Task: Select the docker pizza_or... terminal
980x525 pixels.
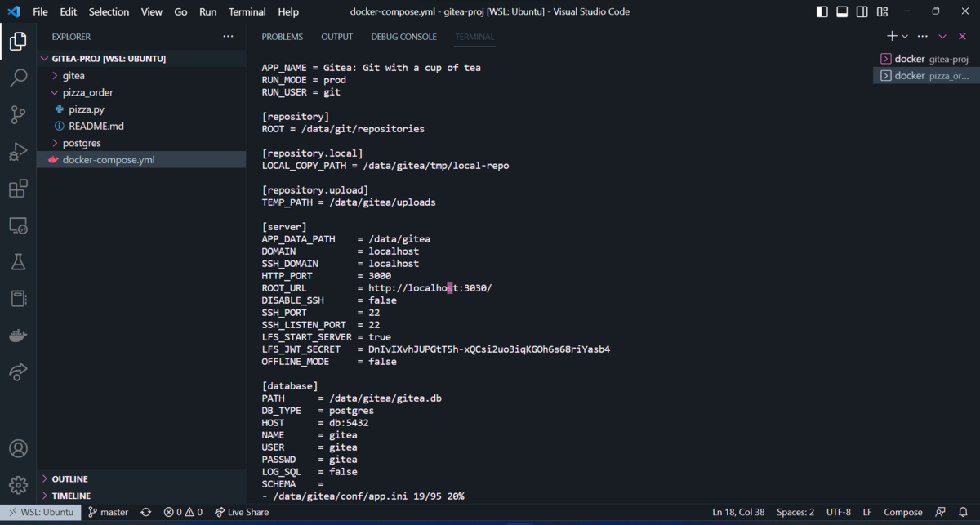Action: click(x=926, y=75)
